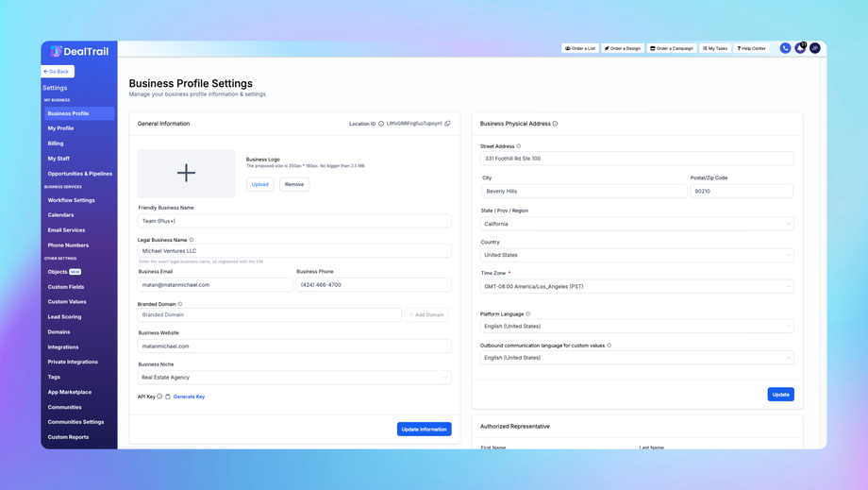This screenshot has width=868, height=490.
Task: Open Tags settings
Action: [x=54, y=377]
